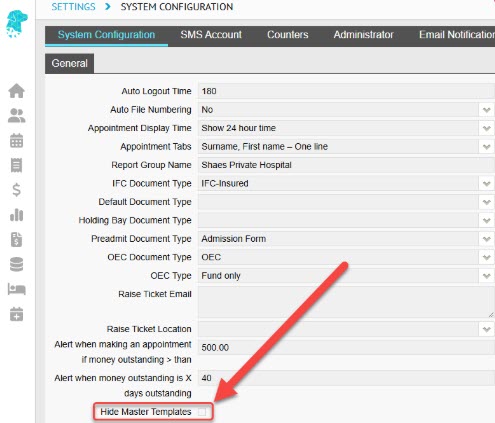
Task: Click the invoice file dollar icon
Action: [16, 240]
